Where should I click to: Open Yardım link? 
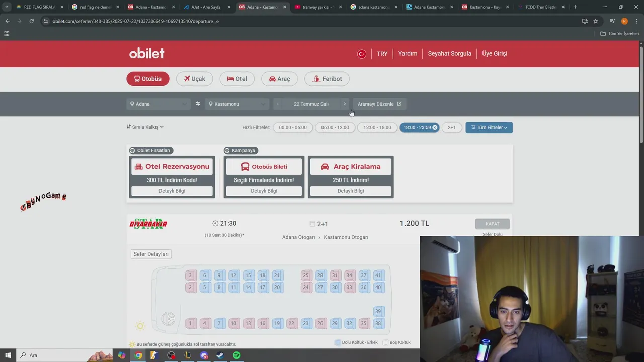408,53
